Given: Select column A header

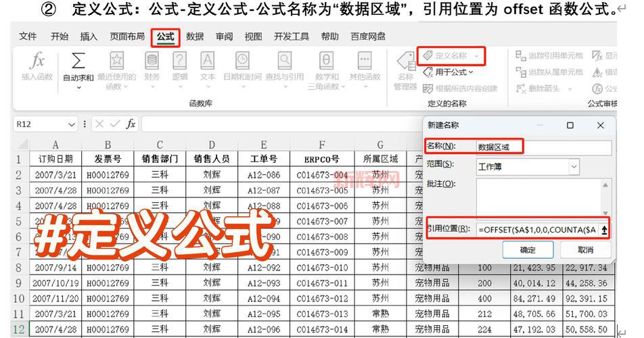Looking at the screenshot, I should 55,145.
